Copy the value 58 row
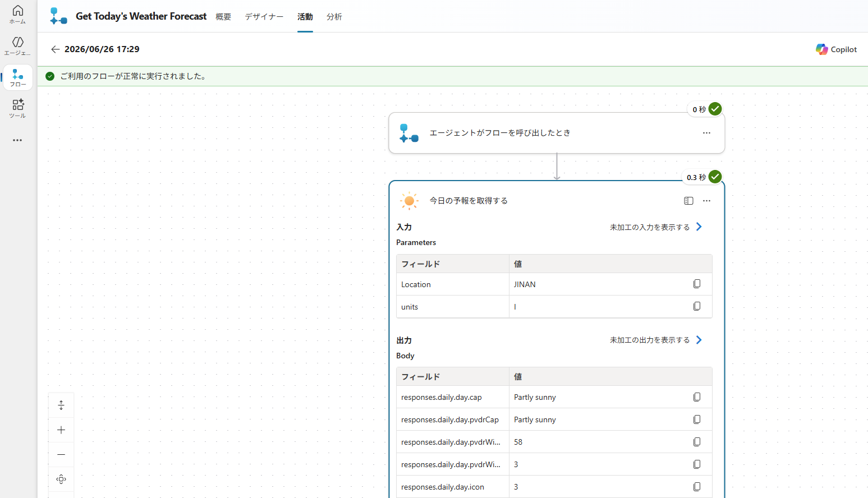 pos(697,442)
